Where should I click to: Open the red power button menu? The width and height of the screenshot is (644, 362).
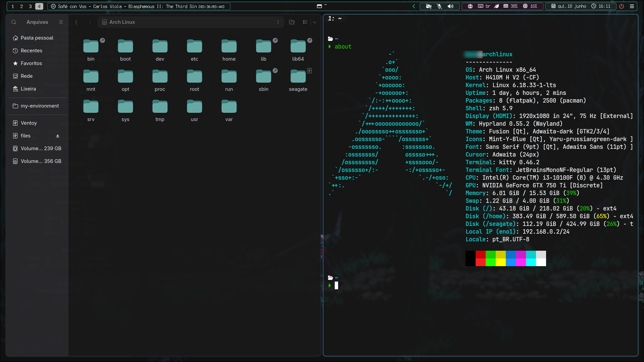point(622,6)
